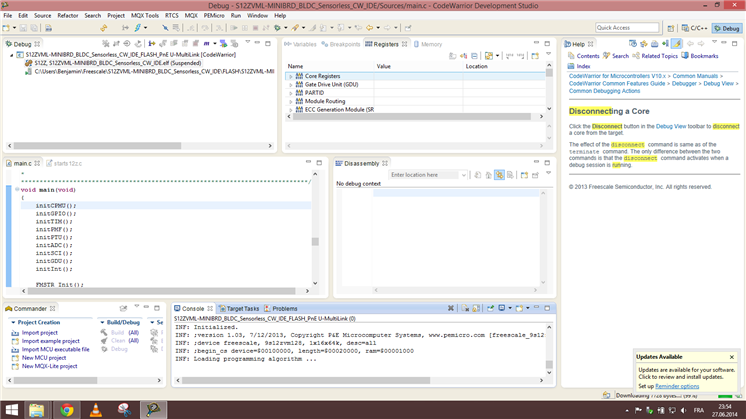This screenshot has width=746, height=419.
Task: Open the PEMicro menu
Action: tap(214, 16)
